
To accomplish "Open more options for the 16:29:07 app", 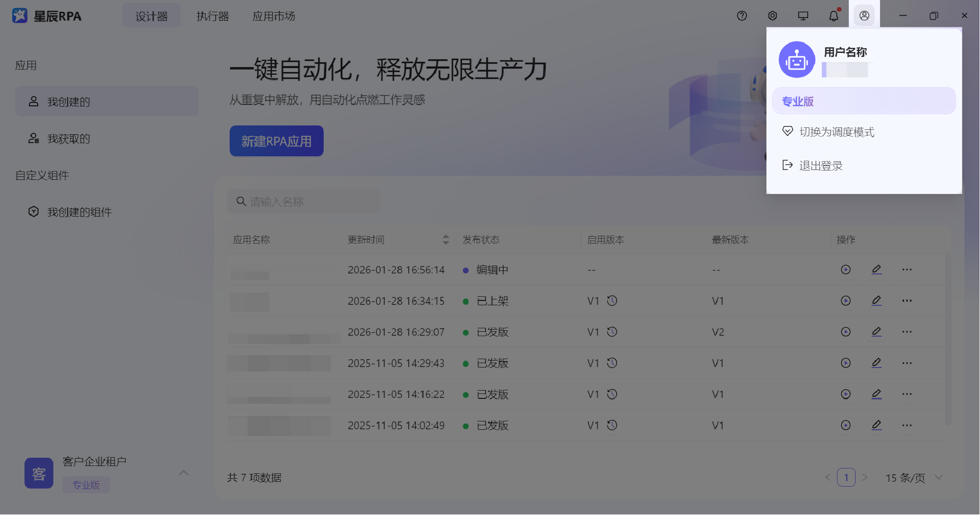I will pyautogui.click(x=907, y=332).
